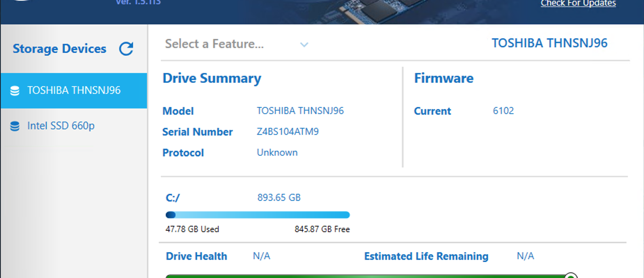Click serial number Z4BS104ATM9
The width and height of the screenshot is (644, 278).
tap(288, 132)
